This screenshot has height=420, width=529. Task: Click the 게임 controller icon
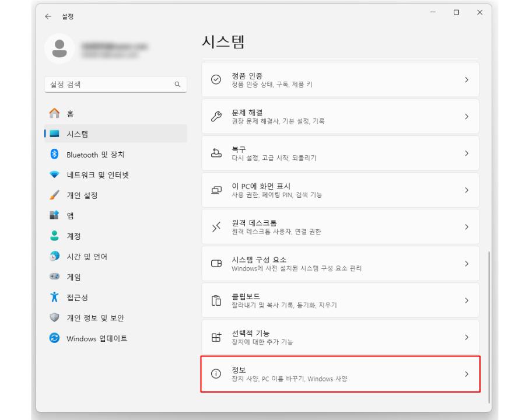pos(54,276)
